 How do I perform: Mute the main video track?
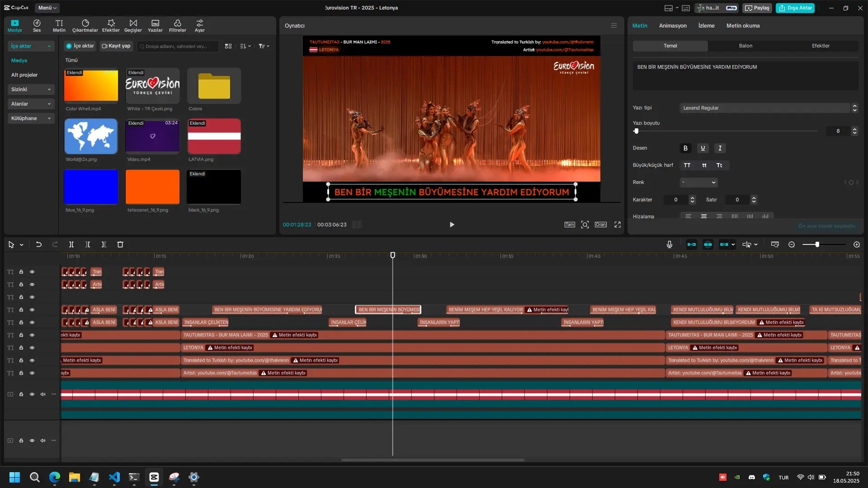[x=43, y=394]
